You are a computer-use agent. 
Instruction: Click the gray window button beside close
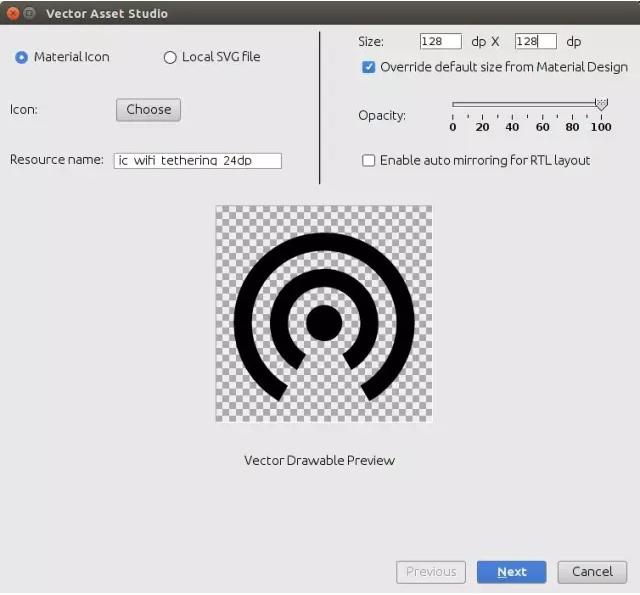29,13
